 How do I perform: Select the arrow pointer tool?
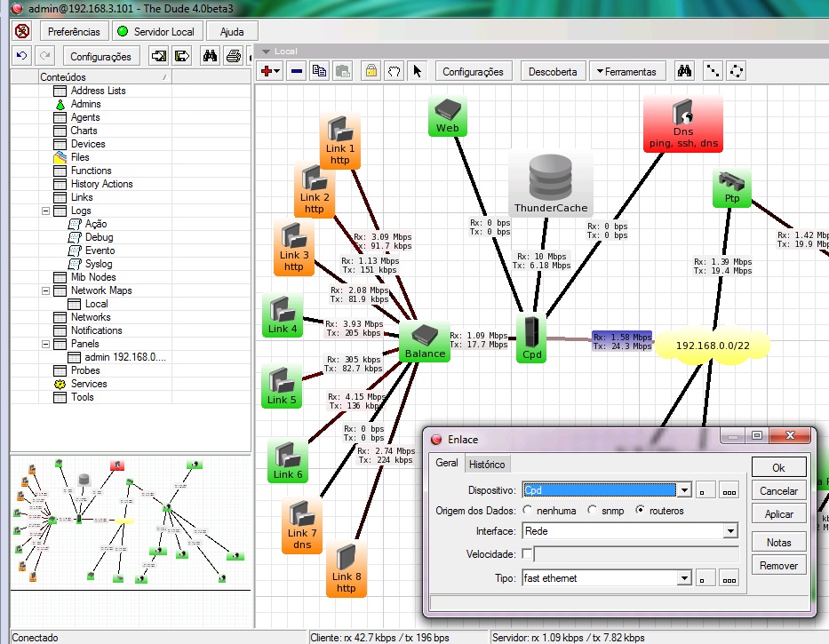tap(417, 71)
